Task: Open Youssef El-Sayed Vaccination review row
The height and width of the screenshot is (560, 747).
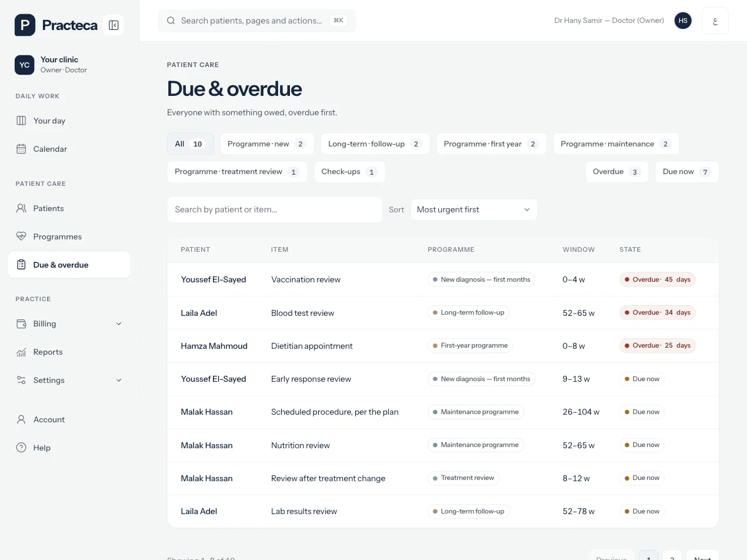Action: point(443,279)
